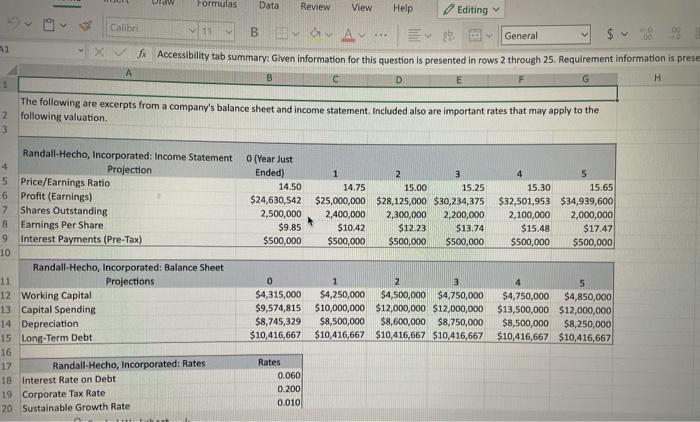Click the text alignment icon
The width and height of the screenshot is (700, 422).
point(414,35)
